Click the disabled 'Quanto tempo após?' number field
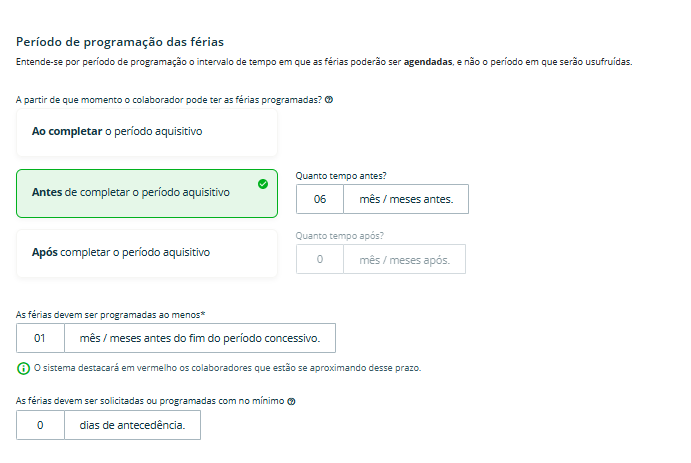The width and height of the screenshot is (691, 463). pos(320,259)
